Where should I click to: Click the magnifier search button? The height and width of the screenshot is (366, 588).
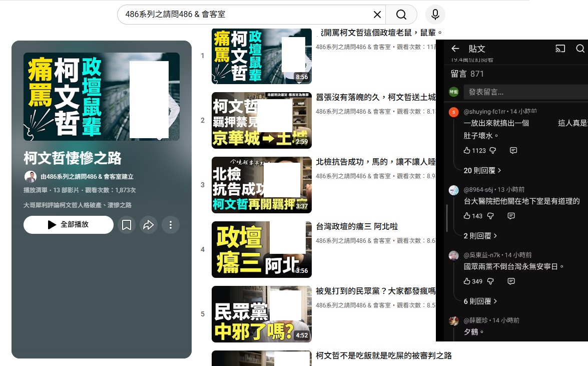coord(401,15)
